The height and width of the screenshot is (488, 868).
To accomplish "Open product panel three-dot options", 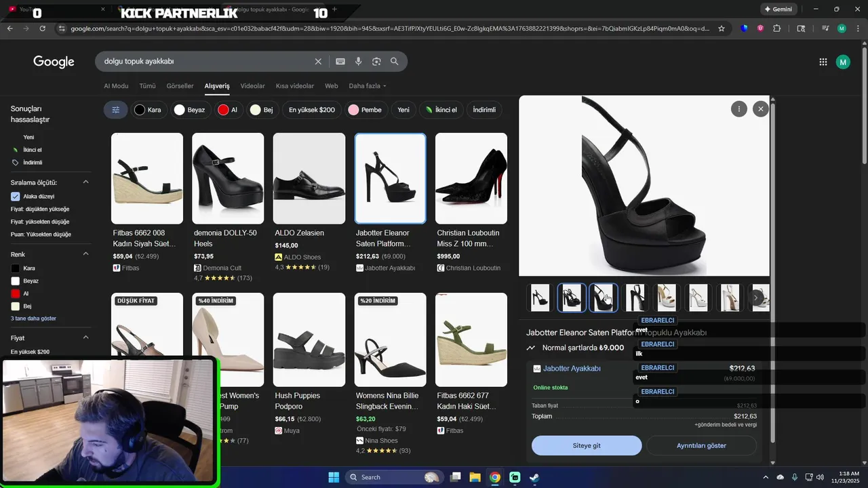I will (739, 108).
